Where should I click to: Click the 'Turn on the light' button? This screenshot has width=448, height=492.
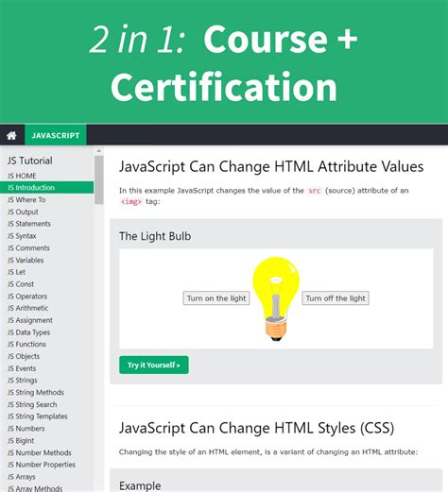coord(216,298)
